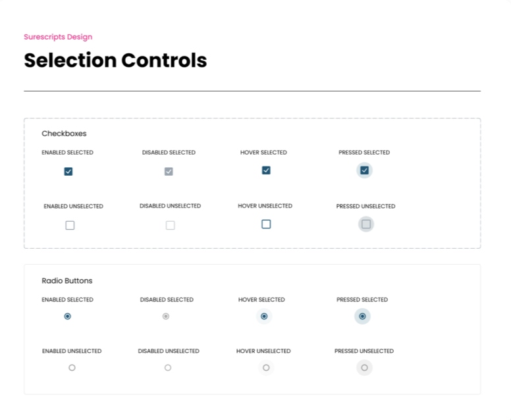Click the Disabled Unselected radio button

(x=168, y=368)
